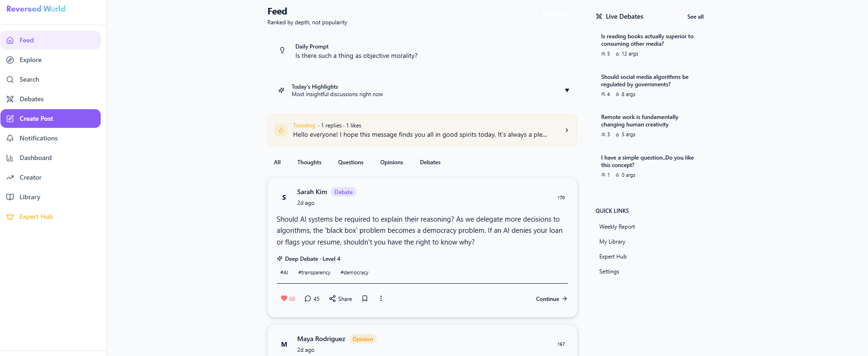Viewport: 868px width, 356px height.
Task: Click See all next to Live Debates
Action: coord(695,16)
